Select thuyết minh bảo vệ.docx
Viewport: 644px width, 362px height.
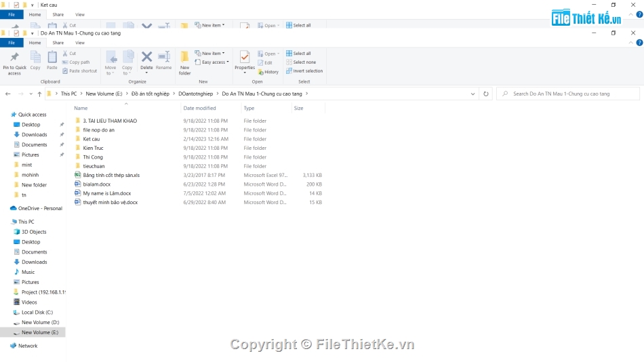(110, 202)
